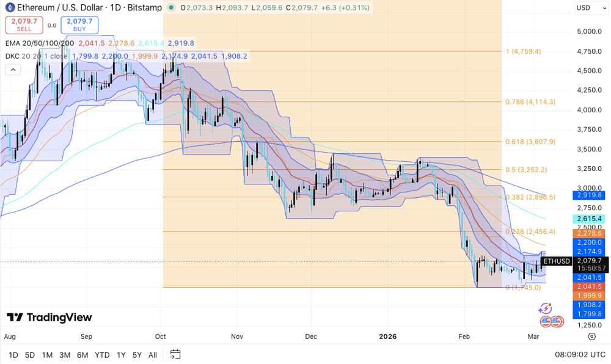Open chart settings hexagon icon
The height and width of the screenshot is (364, 611).
click(x=591, y=336)
